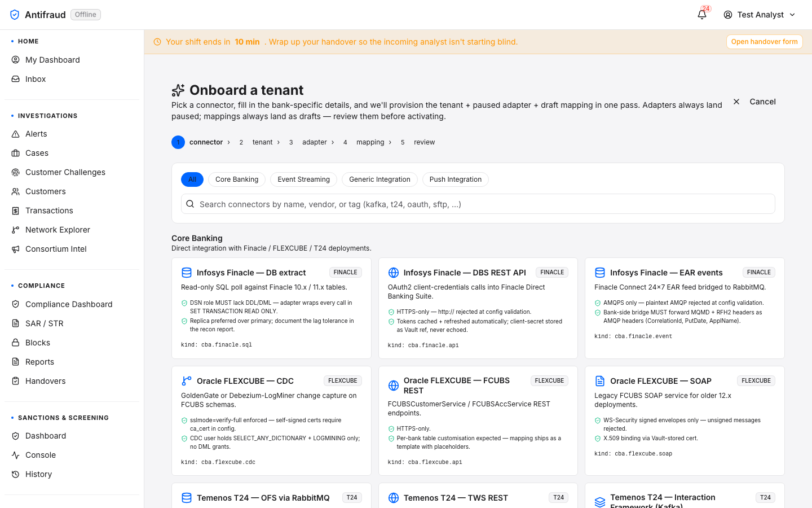The image size is (812, 508).
Task: Click the Consortium Intel megaphone icon
Action: (16, 249)
